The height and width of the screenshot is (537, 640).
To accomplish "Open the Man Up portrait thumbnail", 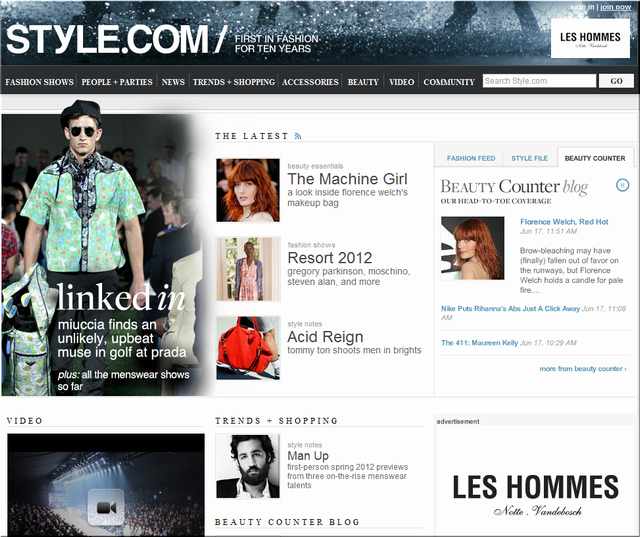I will (248, 466).
